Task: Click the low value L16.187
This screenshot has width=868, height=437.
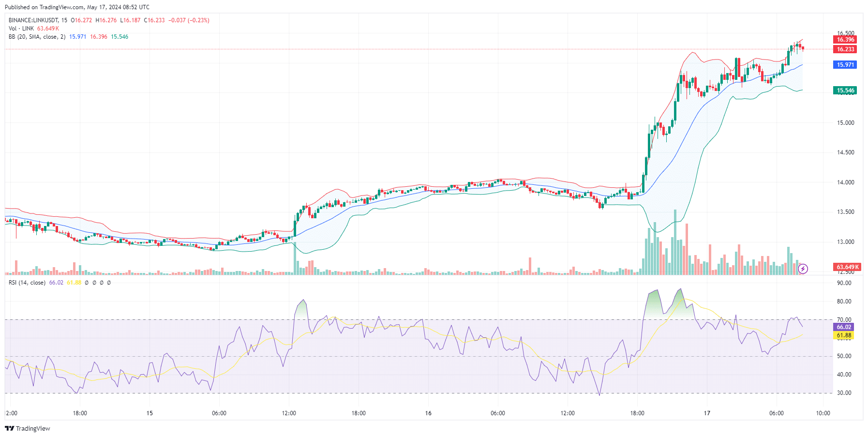Action: coord(130,20)
